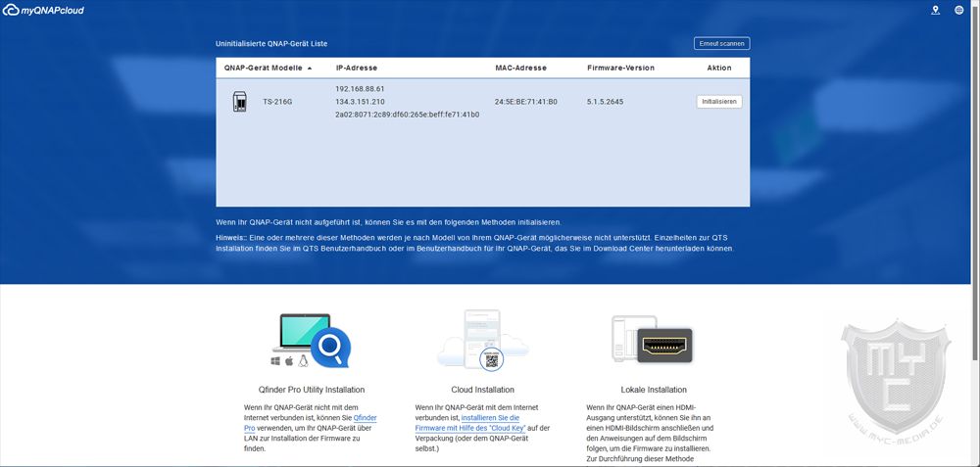
Task: Click the Firmware-Version column header
Action: 620,69
